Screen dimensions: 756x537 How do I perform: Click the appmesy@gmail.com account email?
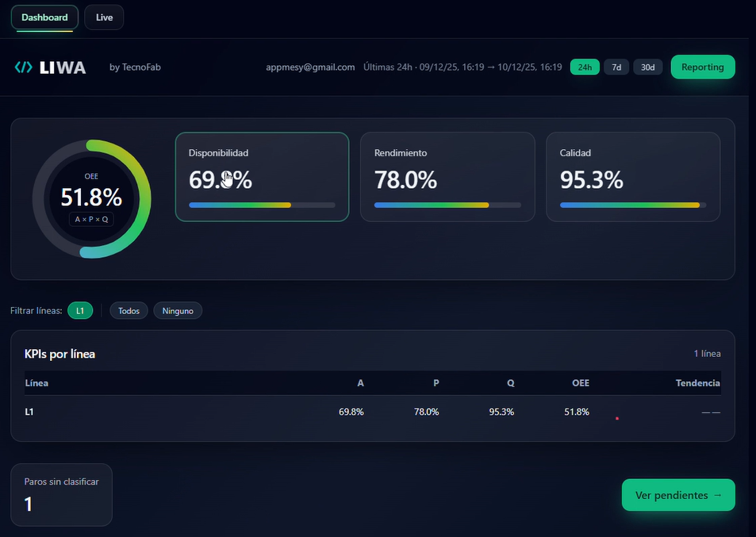pyautogui.click(x=310, y=67)
